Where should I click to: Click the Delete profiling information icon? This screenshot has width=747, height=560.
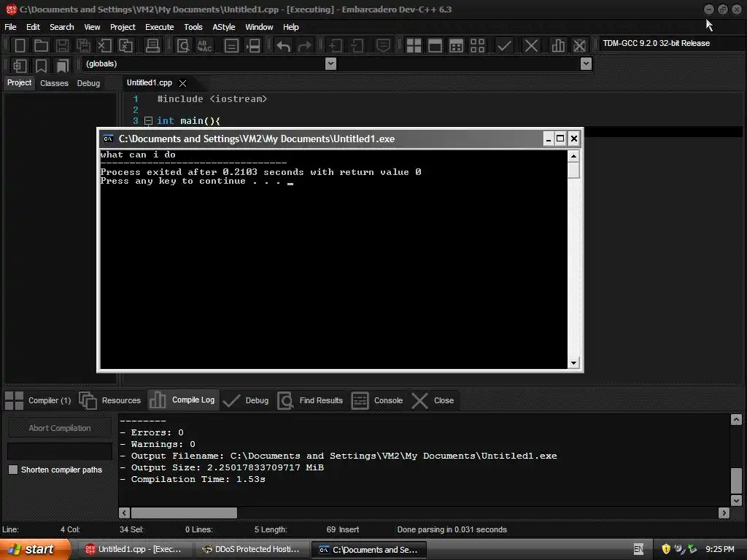[579, 46]
